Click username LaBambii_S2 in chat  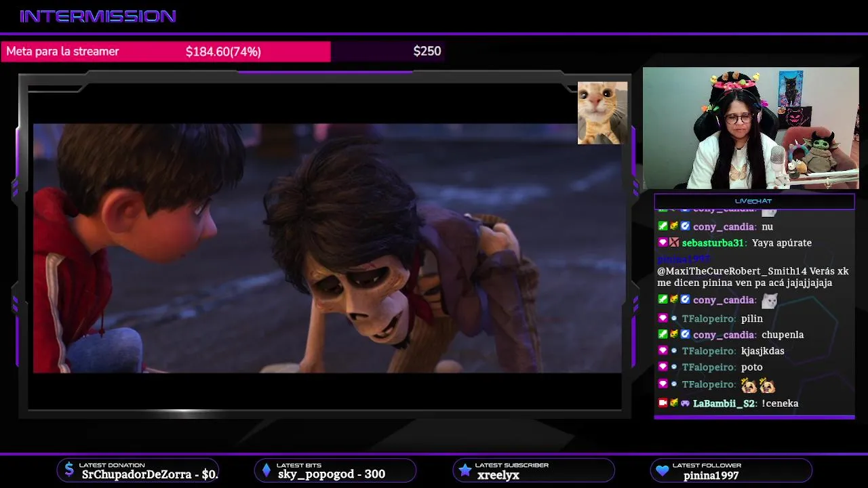point(724,403)
